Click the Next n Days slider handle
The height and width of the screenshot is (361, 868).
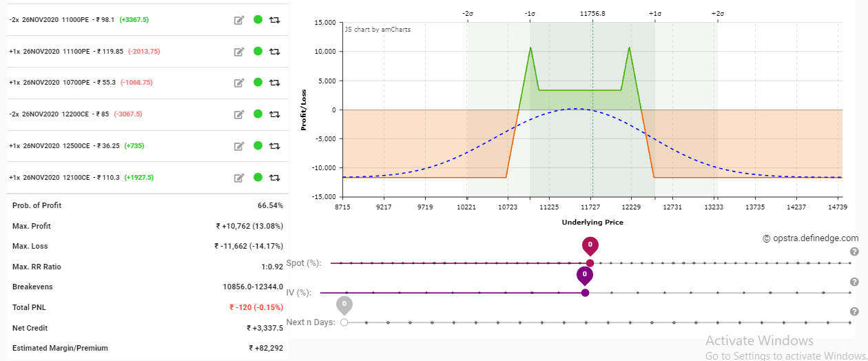pyautogui.click(x=344, y=322)
